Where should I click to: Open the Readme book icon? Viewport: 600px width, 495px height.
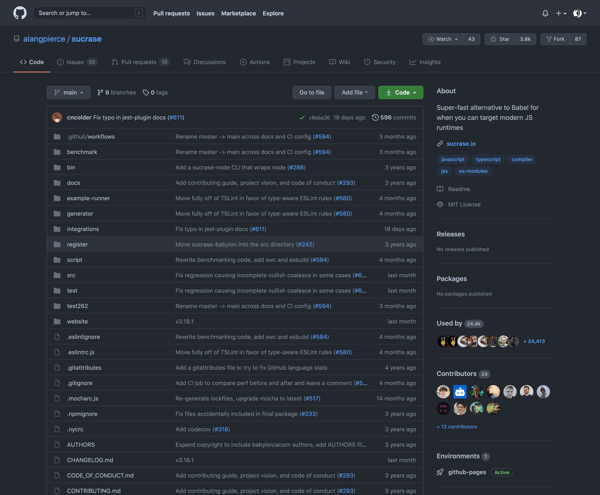(440, 189)
